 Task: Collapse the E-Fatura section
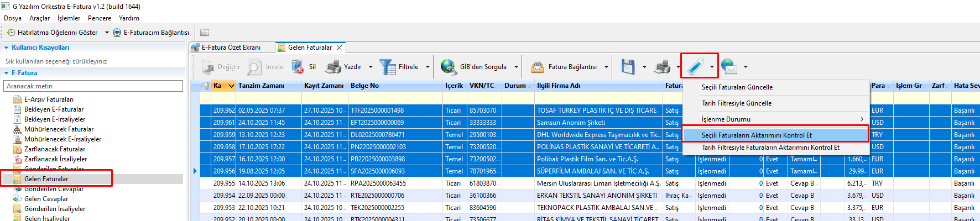(7, 73)
